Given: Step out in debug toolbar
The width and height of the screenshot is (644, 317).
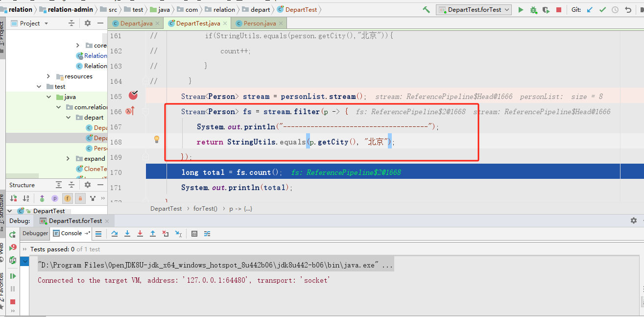Looking at the screenshot, I should [x=153, y=234].
